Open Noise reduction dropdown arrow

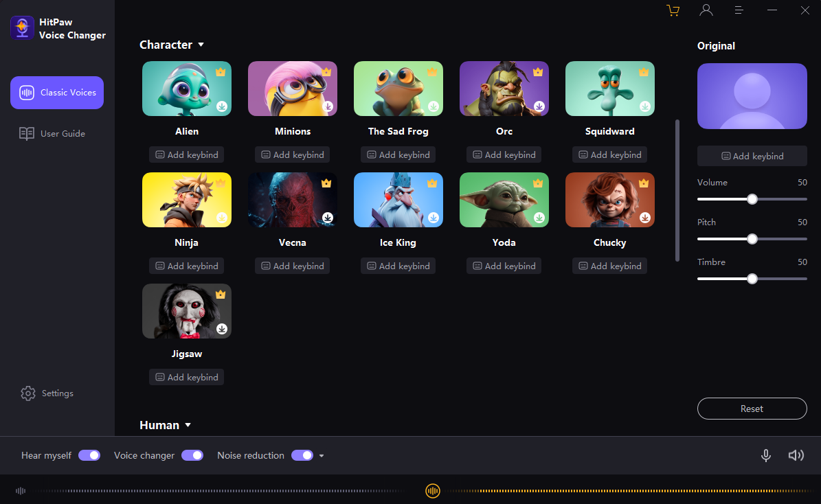tap(322, 456)
